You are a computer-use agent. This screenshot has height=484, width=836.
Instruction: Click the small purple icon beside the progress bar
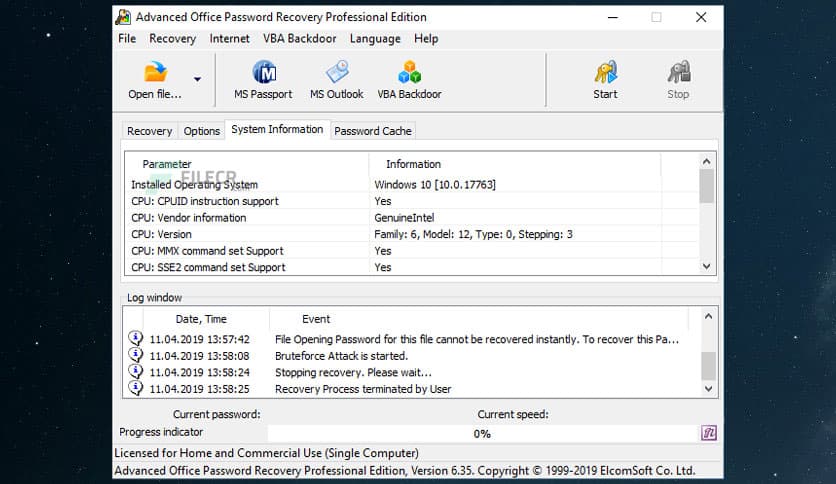click(x=709, y=433)
